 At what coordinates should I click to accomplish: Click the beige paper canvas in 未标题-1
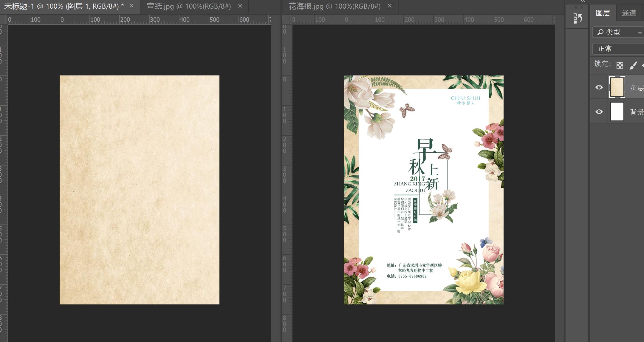click(x=139, y=190)
